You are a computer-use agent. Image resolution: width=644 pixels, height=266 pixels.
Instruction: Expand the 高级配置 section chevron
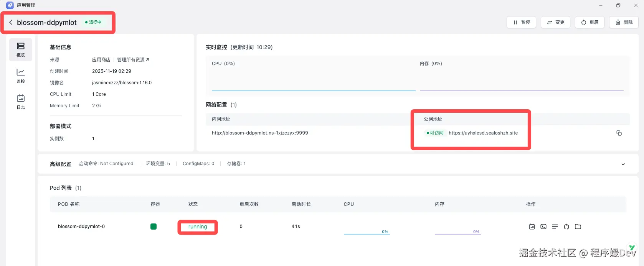tap(623, 164)
